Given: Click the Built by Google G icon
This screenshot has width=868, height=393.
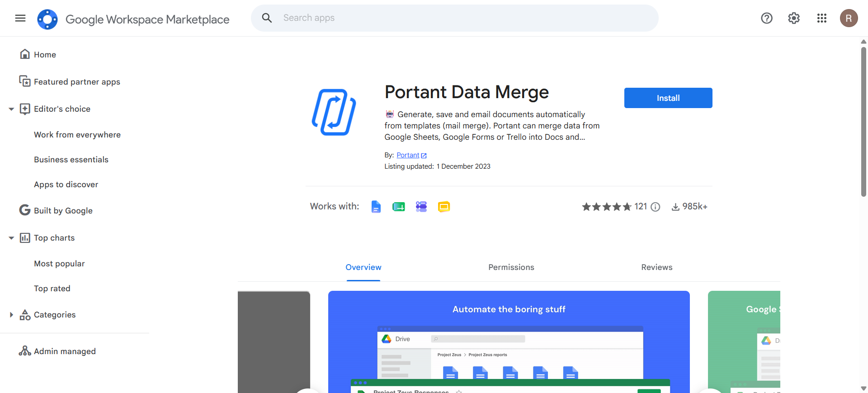Looking at the screenshot, I should (25, 210).
